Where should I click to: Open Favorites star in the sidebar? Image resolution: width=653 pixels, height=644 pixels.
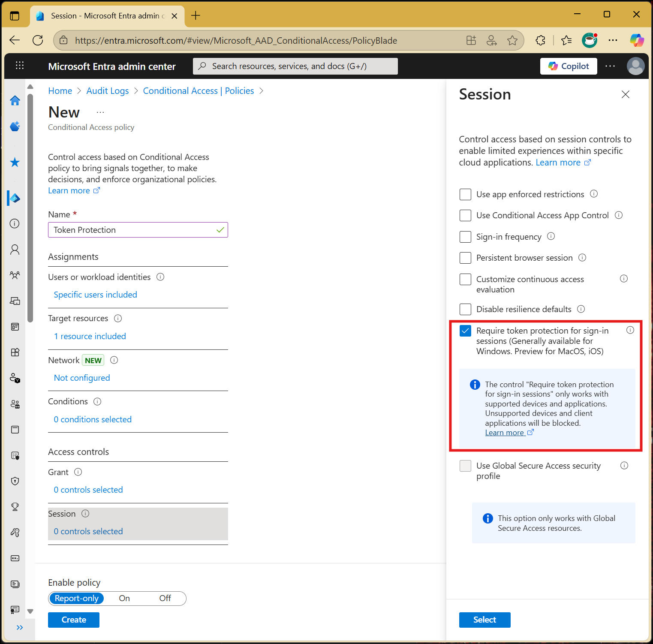pos(15,162)
